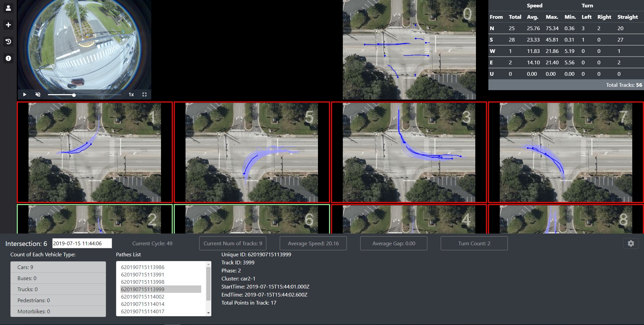This screenshot has width=644, height=325.
Task: Open video fullscreen mode
Action: (145, 94)
